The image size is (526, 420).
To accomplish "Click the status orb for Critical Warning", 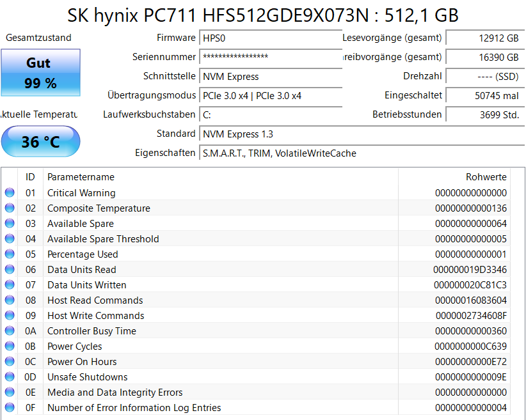I will tap(10, 192).
